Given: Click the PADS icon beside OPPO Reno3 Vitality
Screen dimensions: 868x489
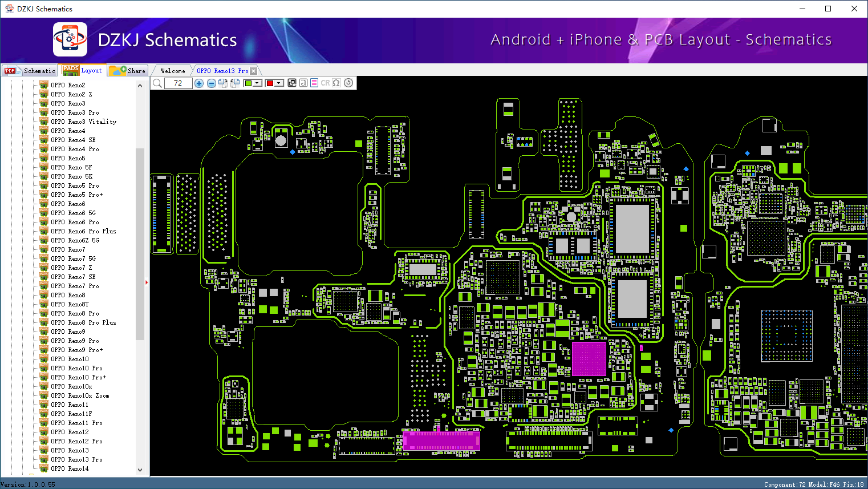Looking at the screenshot, I should click(x=44, y=122).
